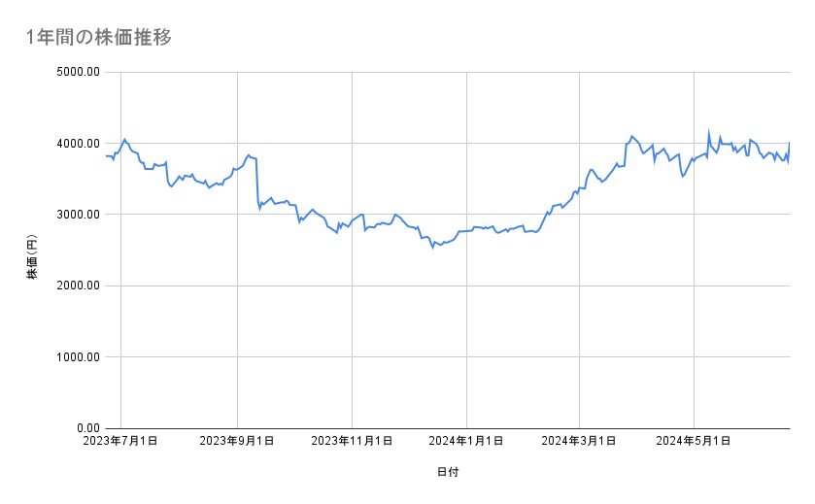This screenshot has width=815, height=504.
Task: Click the 4000.00 y-axis label
Action: (x=80, y=144)
